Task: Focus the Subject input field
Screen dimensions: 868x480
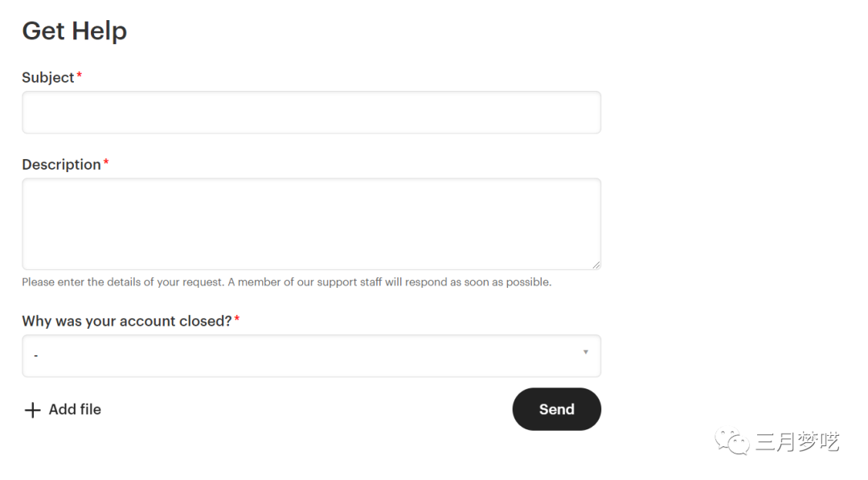Action: (311, 113)
